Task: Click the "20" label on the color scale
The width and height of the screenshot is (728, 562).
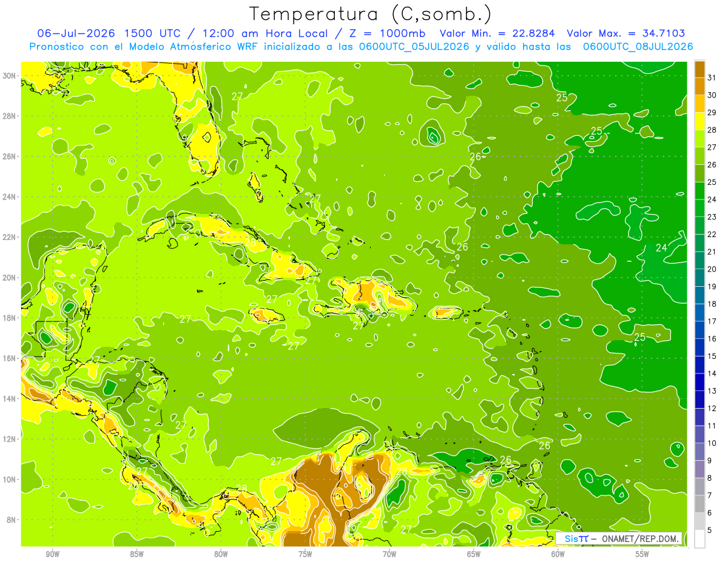Action: point(712,269)
